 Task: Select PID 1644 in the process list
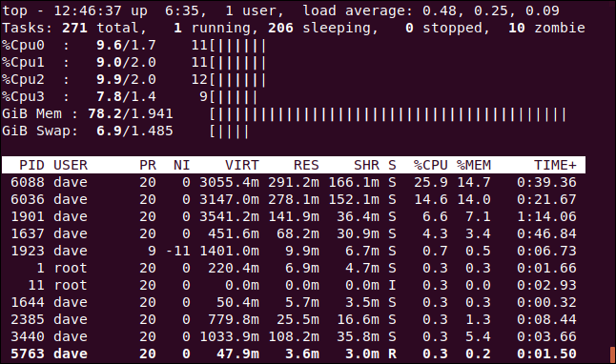28,302
